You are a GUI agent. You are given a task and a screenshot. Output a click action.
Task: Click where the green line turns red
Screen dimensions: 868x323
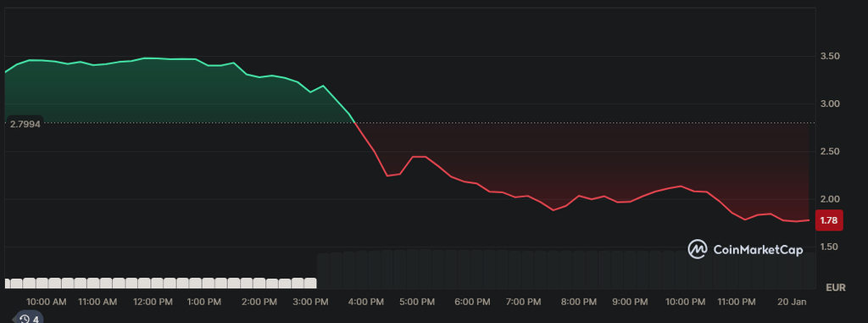click(354, 122)
